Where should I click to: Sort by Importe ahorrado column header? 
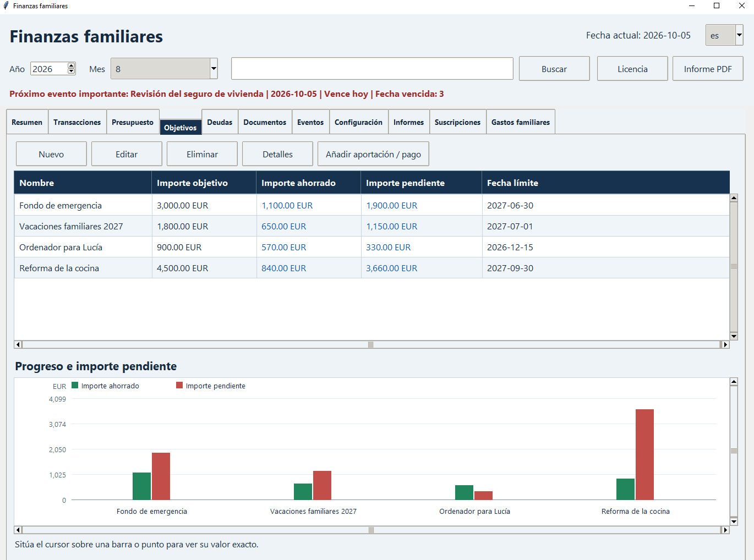[x=308, y=183]
